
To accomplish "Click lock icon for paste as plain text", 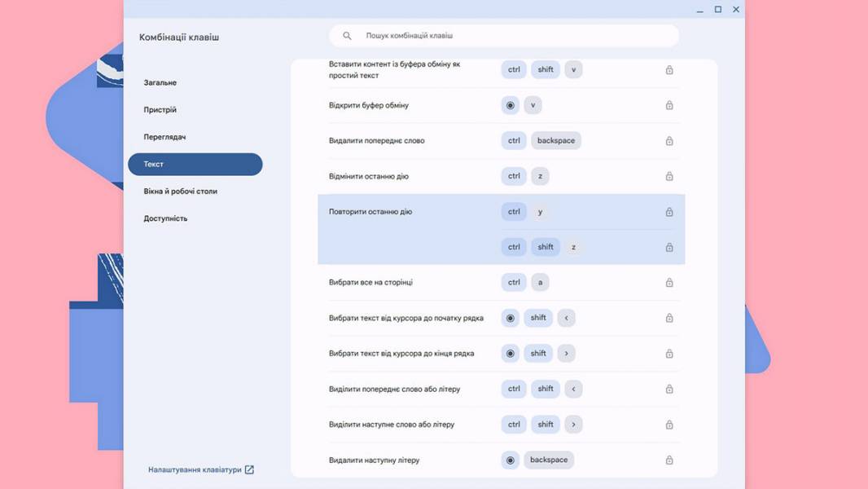I will click(x=669, y=70).
